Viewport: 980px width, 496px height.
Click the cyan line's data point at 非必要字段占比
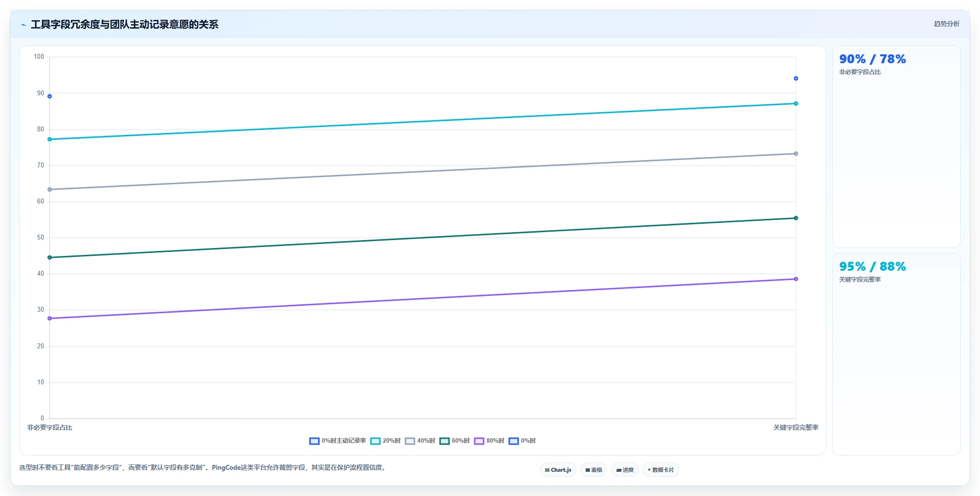[49, 139]
